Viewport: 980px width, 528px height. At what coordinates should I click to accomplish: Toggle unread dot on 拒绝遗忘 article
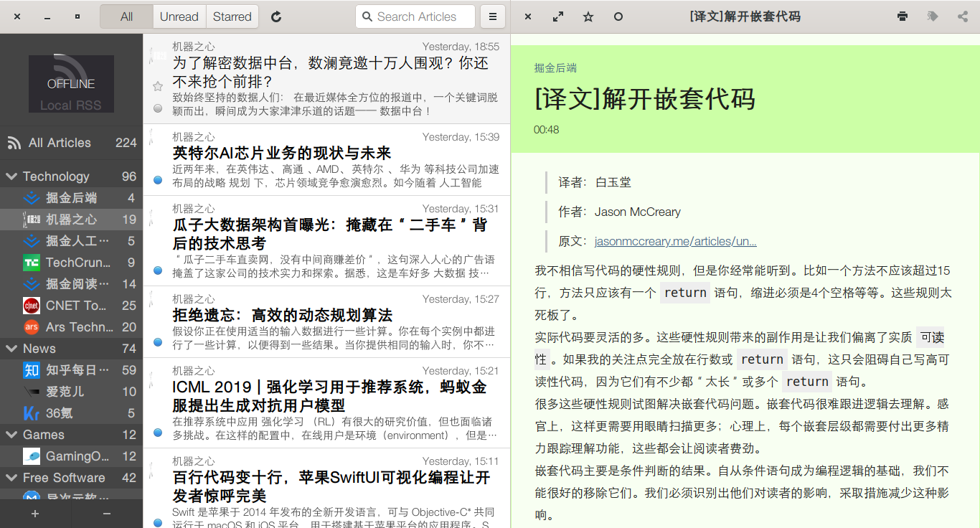tap(158, 342)
